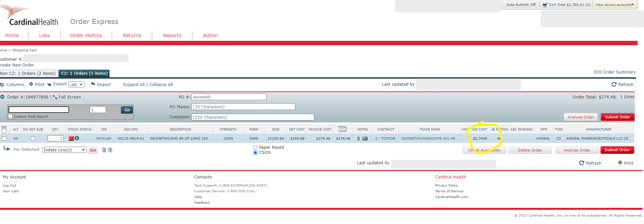This screenshot has height=224, width=644.
Task: Open the Privacy Policy link
Action: [x=447, y=186]
